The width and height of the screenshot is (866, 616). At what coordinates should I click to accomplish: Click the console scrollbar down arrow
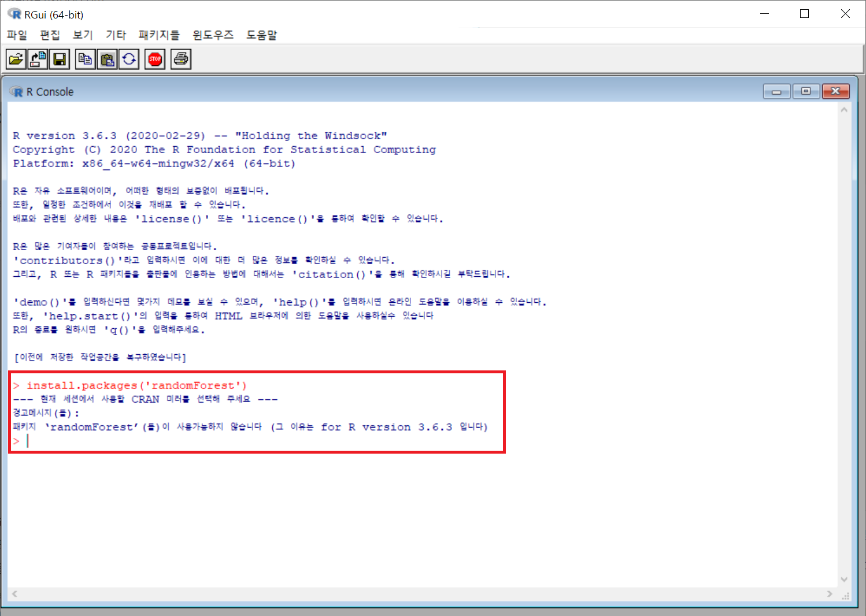(844, 579)
